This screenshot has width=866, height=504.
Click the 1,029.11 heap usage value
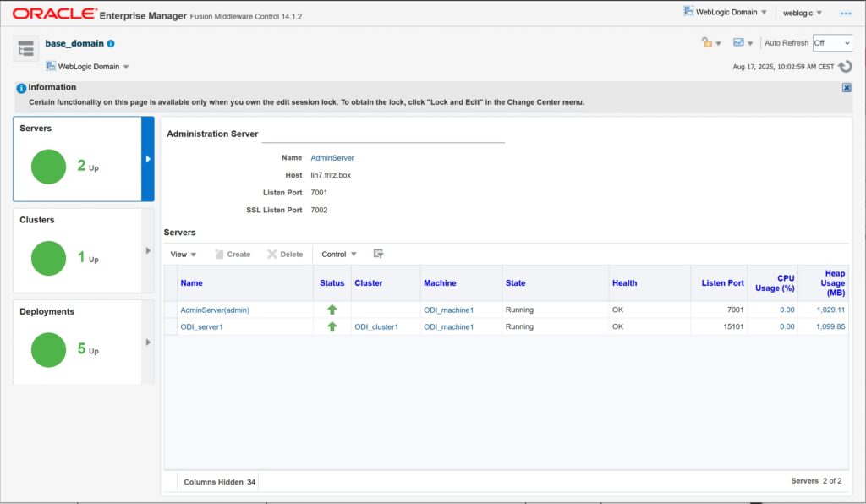tap(830, 310)
